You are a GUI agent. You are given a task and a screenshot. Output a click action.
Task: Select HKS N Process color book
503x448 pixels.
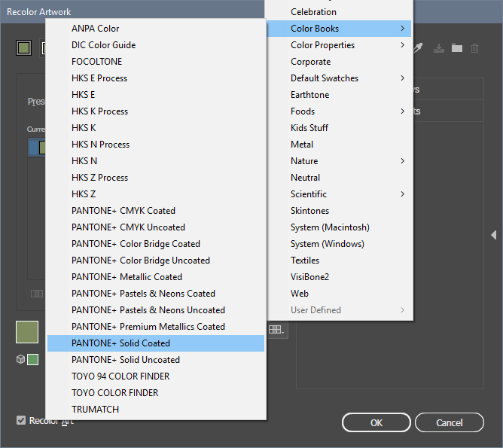pos(156,145)
